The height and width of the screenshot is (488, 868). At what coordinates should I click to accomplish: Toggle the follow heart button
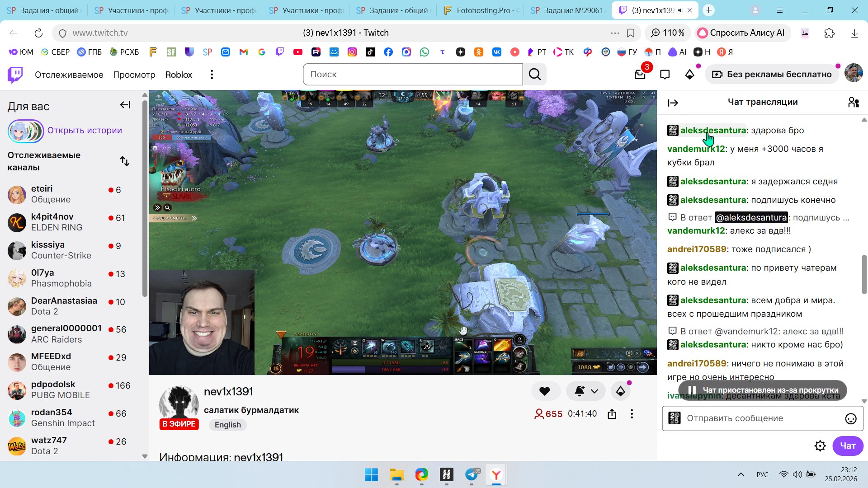tap(545, 391)
